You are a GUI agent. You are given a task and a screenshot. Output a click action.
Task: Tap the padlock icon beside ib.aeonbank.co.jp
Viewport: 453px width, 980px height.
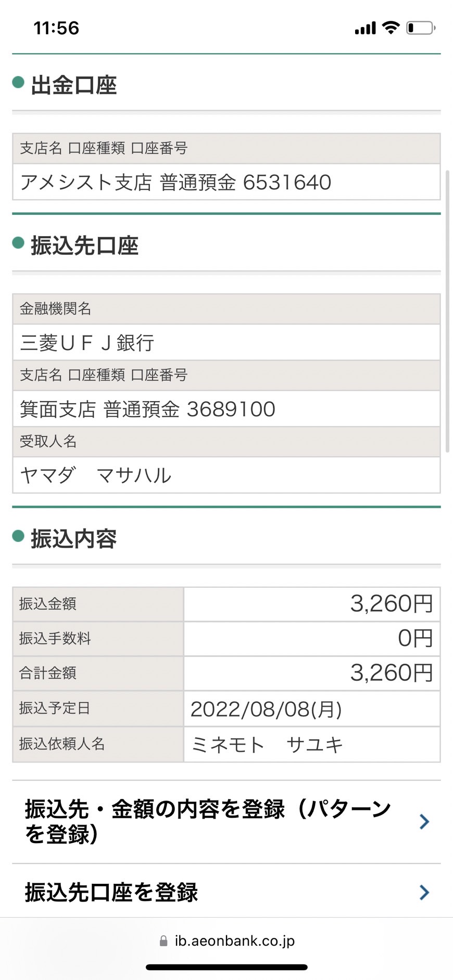[163, 941]
